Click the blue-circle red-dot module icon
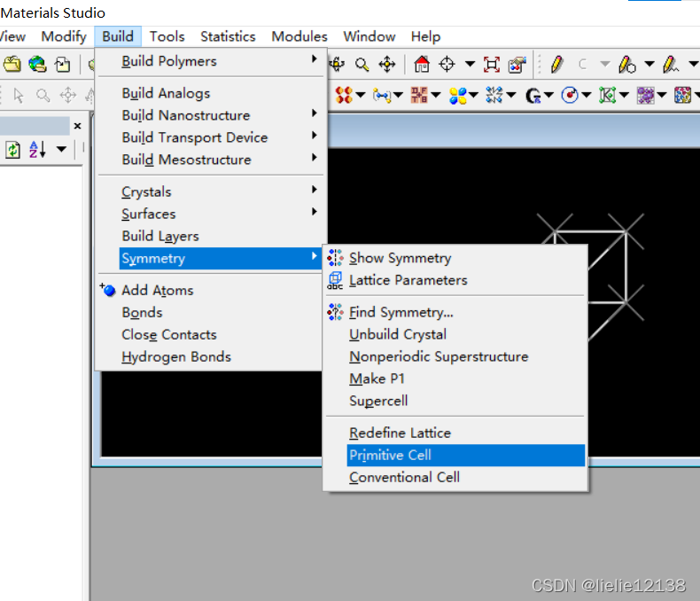This screenshot has height=601, width=700. [570, 95]
